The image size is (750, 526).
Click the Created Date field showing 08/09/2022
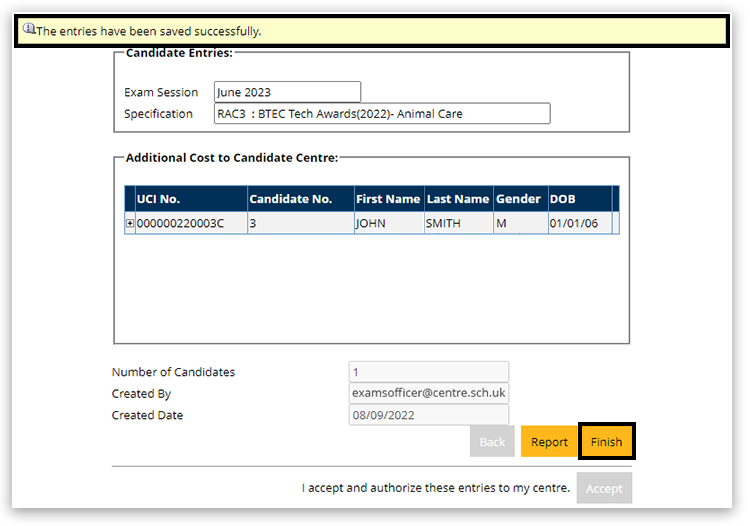[x=428, y=415]
